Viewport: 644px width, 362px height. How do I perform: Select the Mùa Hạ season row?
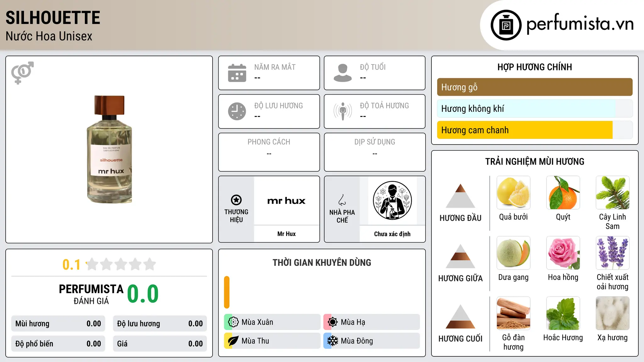click(x=371, y=322)
